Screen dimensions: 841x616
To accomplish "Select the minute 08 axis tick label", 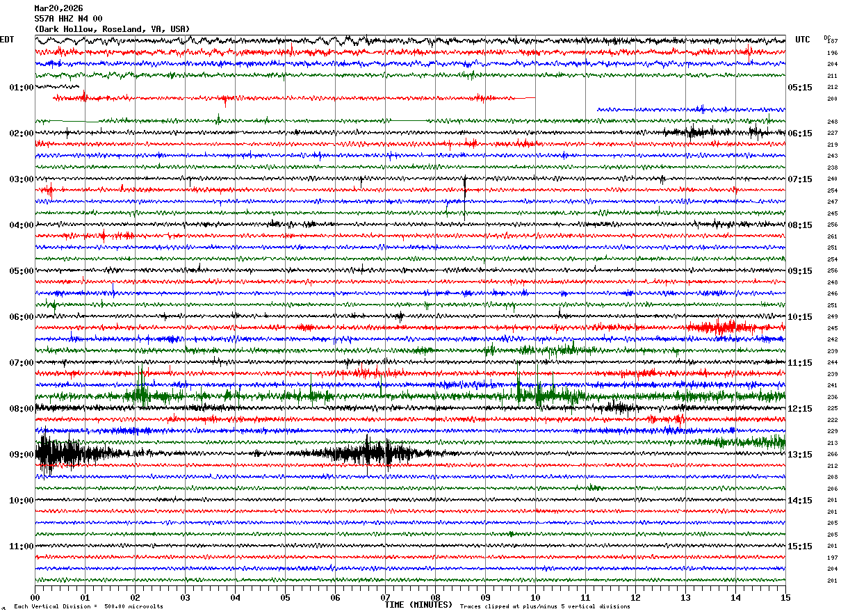I will click(x=435, y=597).
